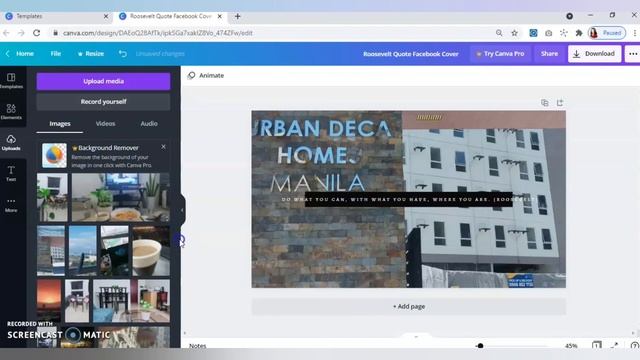Switch to the Templates browser tab

pos(56,16)
